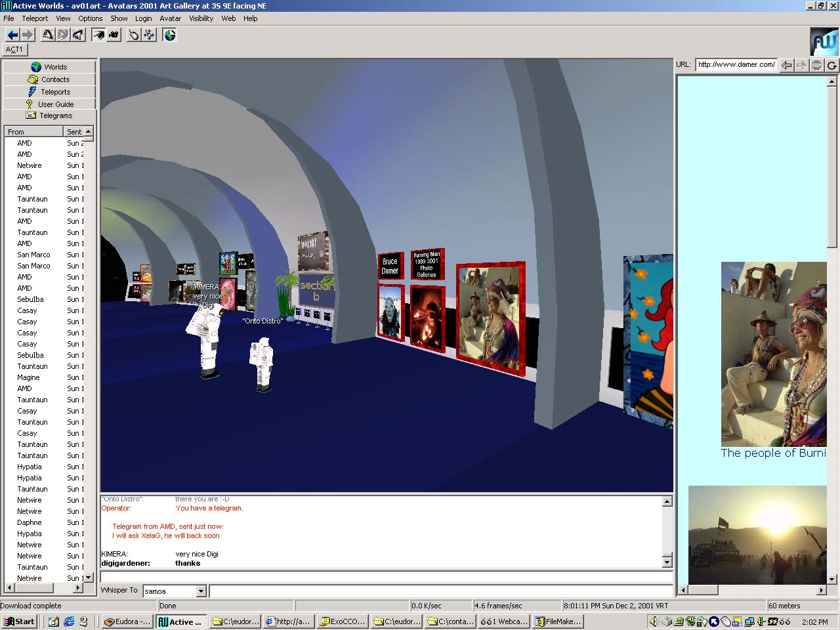Switch to third person camera view
Screen dimensions: 840x630
pyautogui.click(x=114, y=35)
